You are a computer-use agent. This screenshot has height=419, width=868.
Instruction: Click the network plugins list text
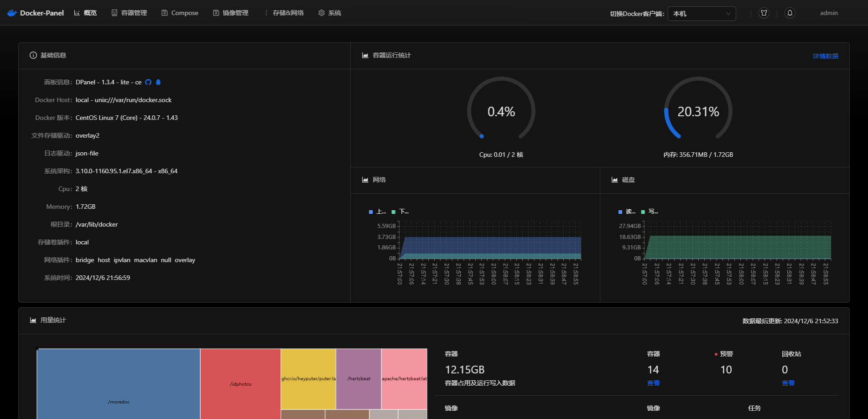tap(135, 260)
